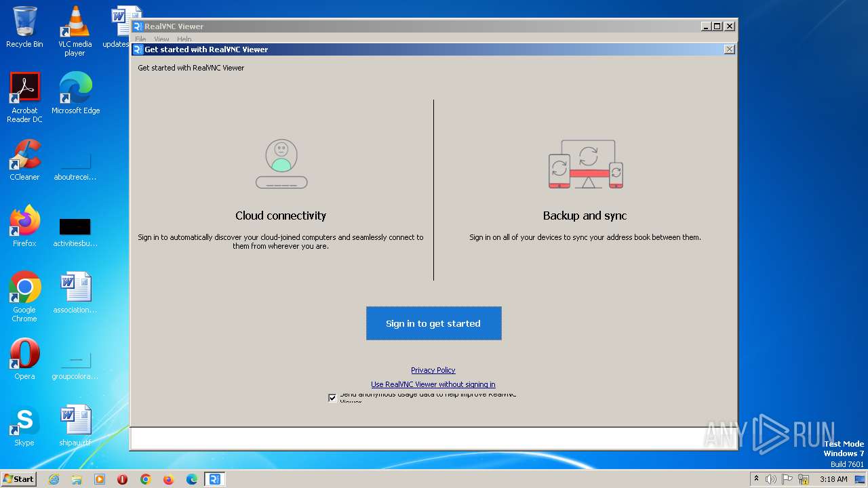Open Acrobat Reader DC desktop shortcut
868x488 pixels.
coord(24,98)
